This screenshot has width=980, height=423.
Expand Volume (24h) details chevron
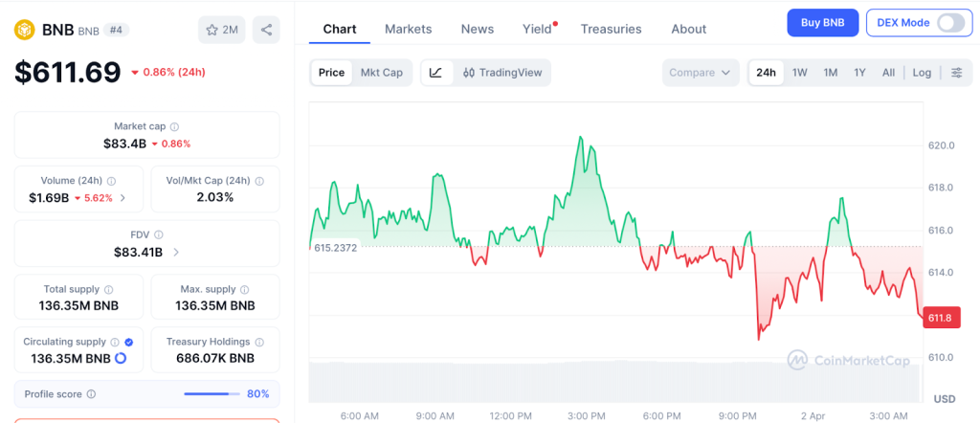tap(122, 198)
